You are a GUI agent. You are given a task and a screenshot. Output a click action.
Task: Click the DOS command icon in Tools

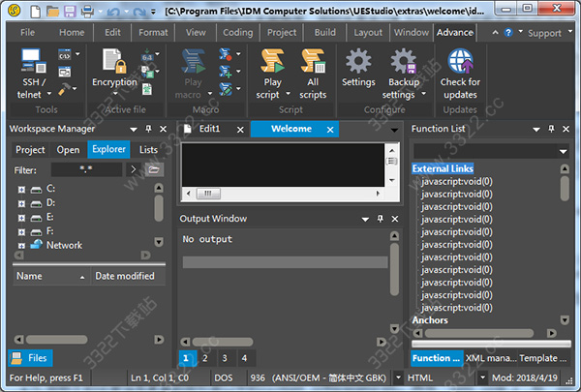click(x=65, y=55)
